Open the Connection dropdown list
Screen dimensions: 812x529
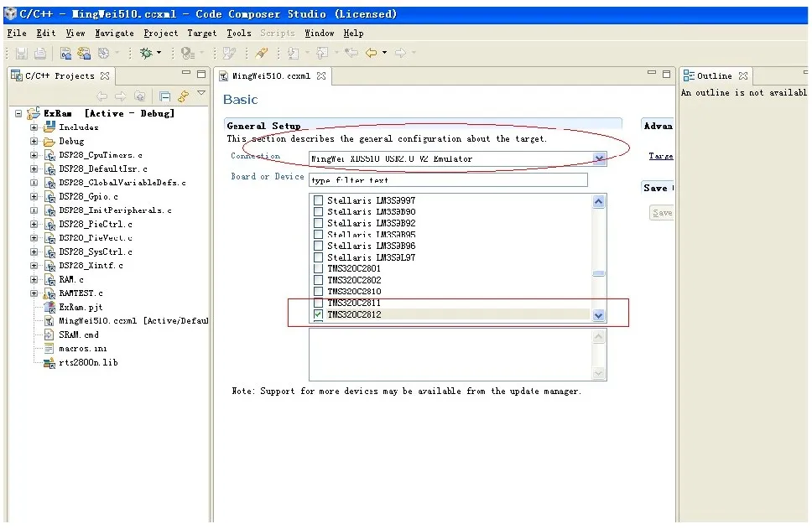(x=599, y=158)
